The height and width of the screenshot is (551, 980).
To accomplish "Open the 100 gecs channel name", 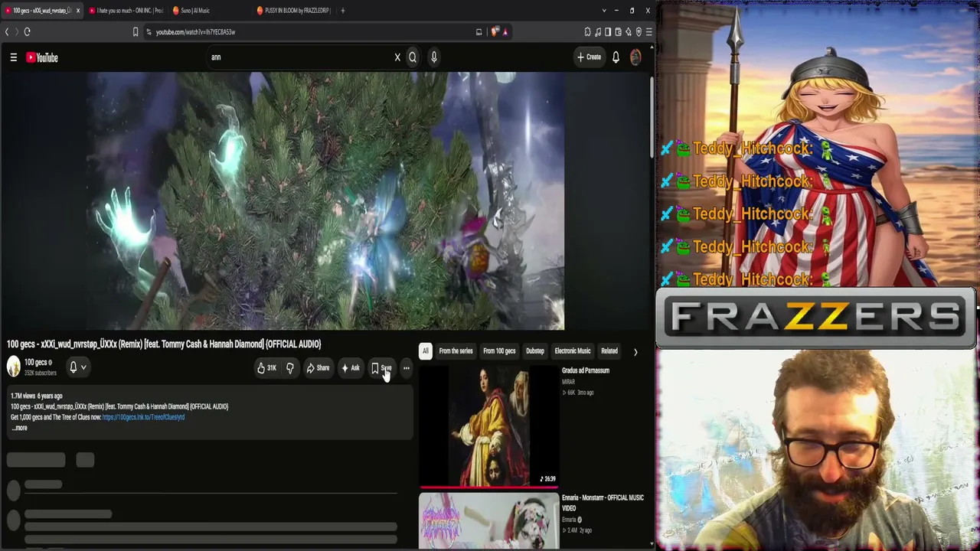I will click(x=36, y=363).
